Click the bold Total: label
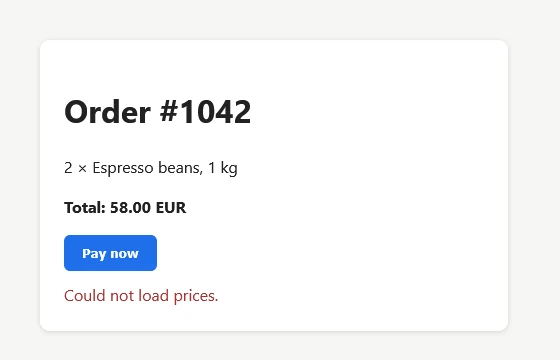The image size is (560, 360). tap(85, 208)
